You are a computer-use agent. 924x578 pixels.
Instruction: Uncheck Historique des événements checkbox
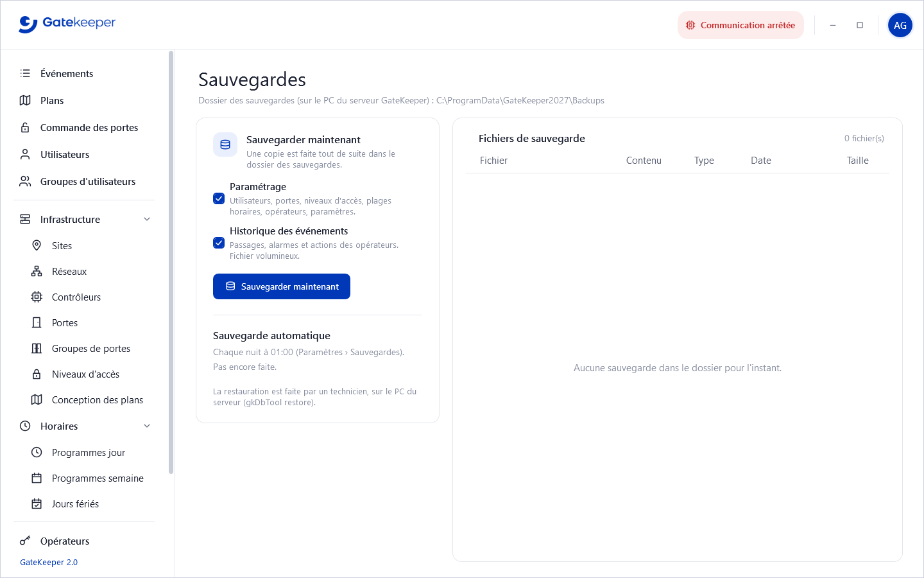[219, 243]
